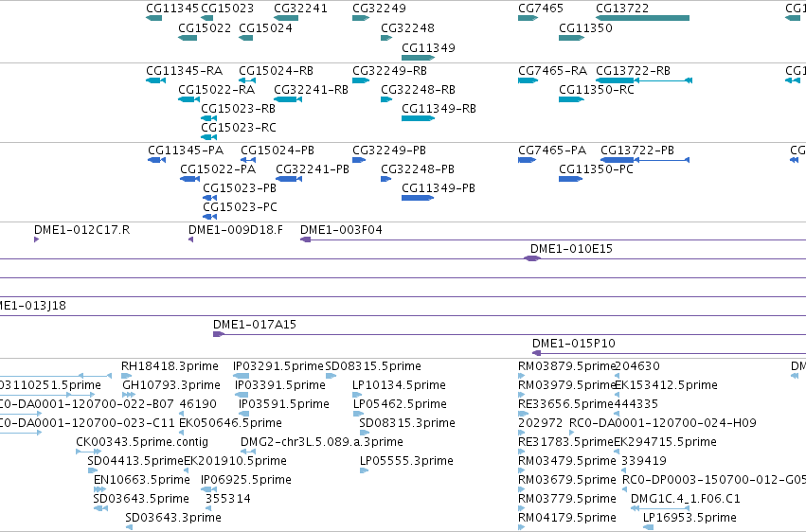
Task: Click the CG13722-RB transcript glyph
Action: point(644,80)
